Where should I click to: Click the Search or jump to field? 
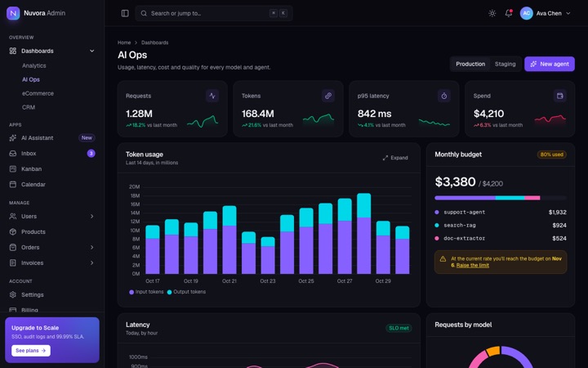tap(214, 13)
